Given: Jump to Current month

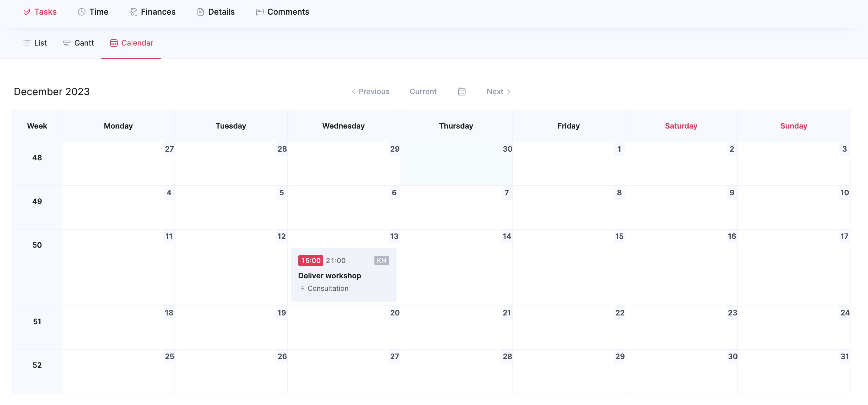Looking at the screenshot, I should pyautogui.click(x=423, y=92).
